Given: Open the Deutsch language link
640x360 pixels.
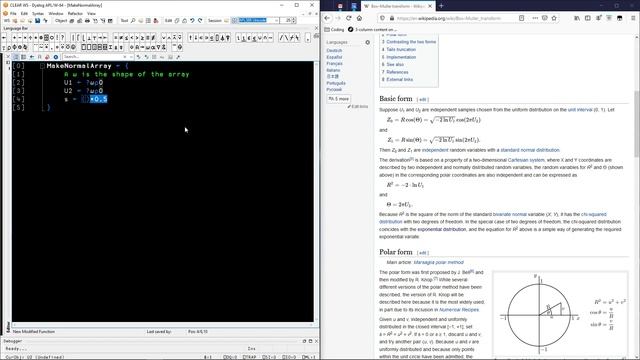Looking at the screenshot, I should 334,51.
